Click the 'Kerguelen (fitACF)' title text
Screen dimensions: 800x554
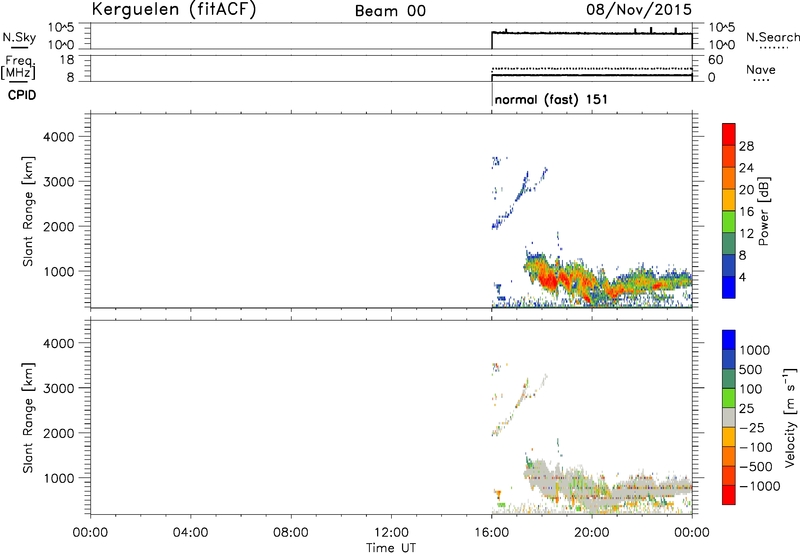point(173,10)
